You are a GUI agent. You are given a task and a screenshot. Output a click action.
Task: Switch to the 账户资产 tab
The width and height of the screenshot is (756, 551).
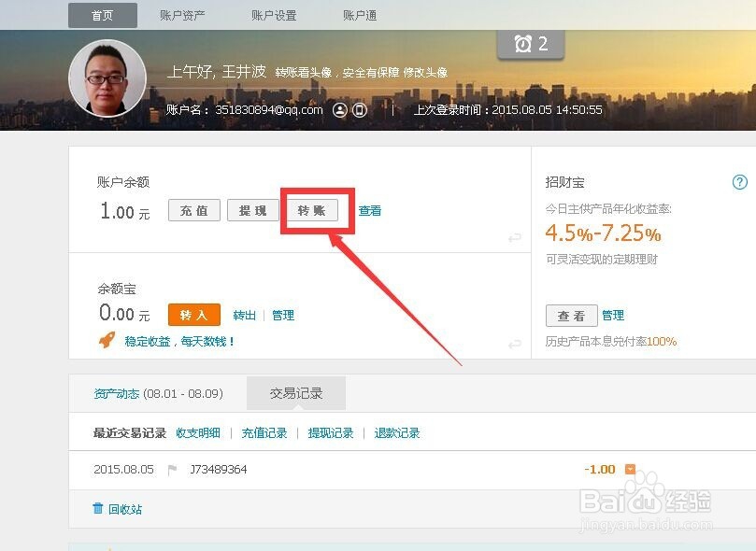click(x=182, y=16)
